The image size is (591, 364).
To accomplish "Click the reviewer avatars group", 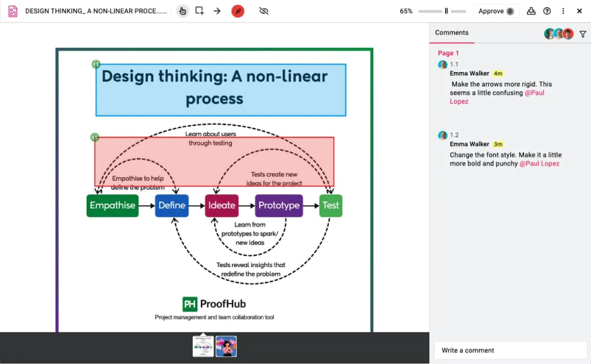I will tap(559, 34).
